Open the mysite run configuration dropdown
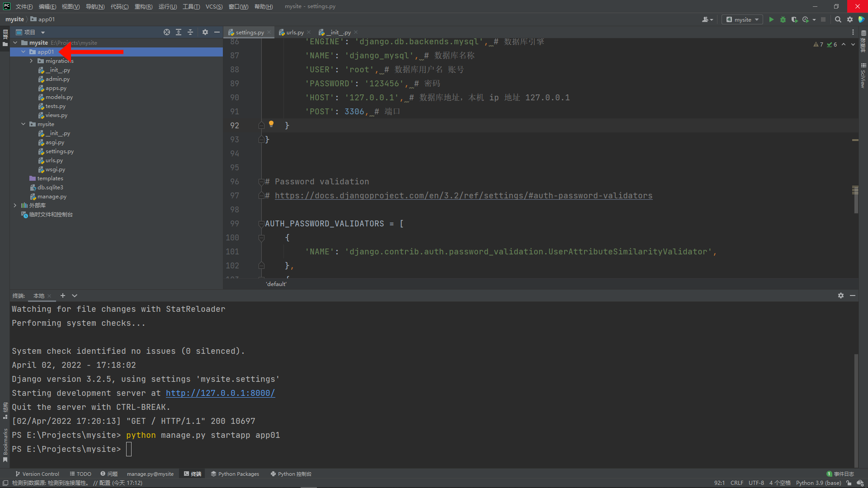The height and width of the screenshot is (488, 868). coord(742,19)
